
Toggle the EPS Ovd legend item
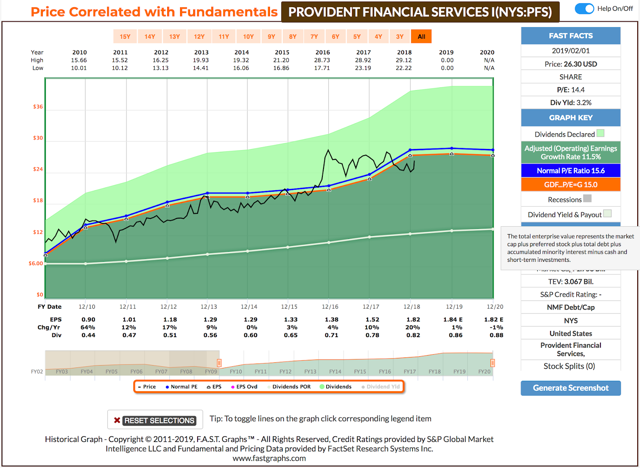[244, 386]
